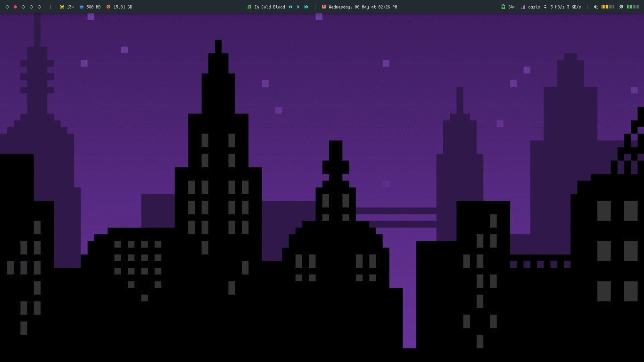The image size is (644, 362).
Task: Click the CPU usage icon showing 13%
Action: tap(62, 7)
